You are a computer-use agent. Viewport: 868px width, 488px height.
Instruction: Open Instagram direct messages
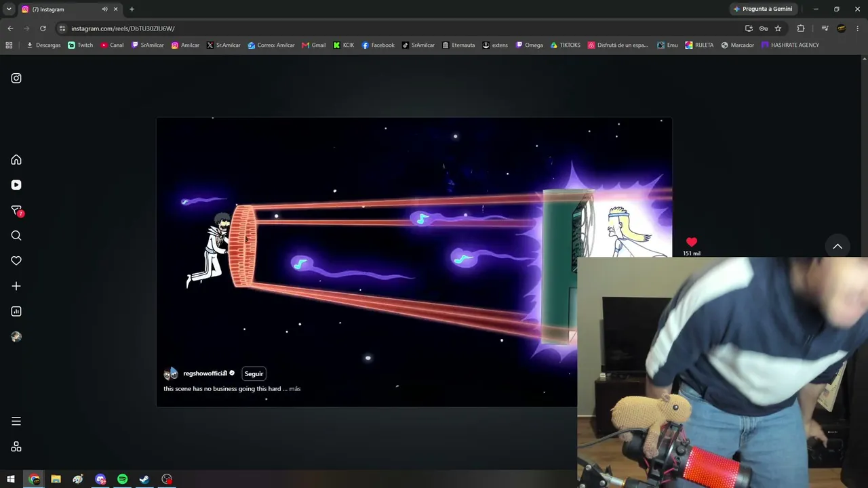point(16,211)
